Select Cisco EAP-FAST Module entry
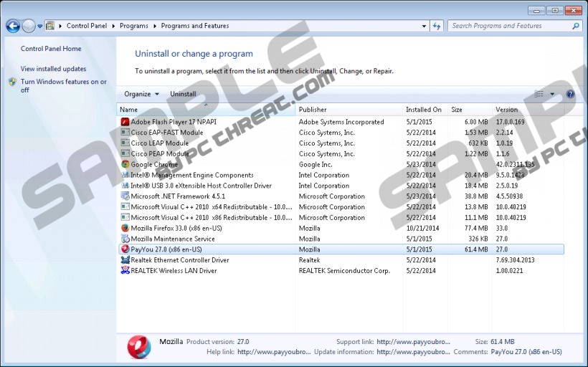588x367 pixels. tap(167, 133)
